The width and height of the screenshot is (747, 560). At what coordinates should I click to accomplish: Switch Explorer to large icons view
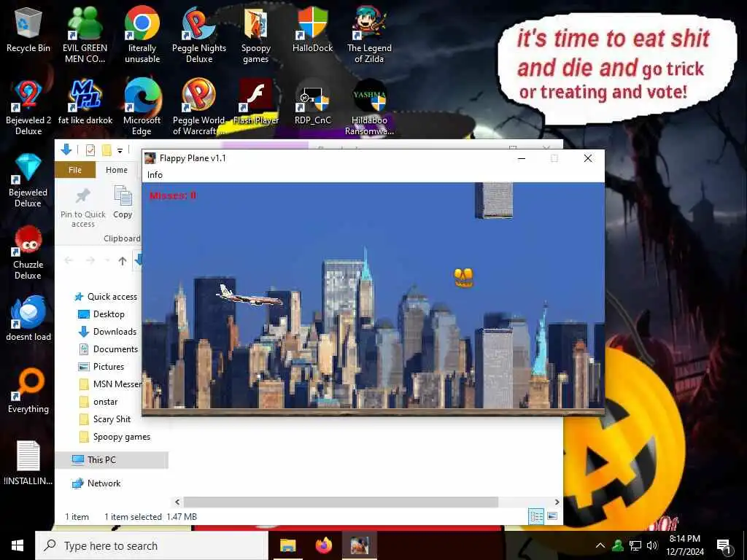(552, 517)
